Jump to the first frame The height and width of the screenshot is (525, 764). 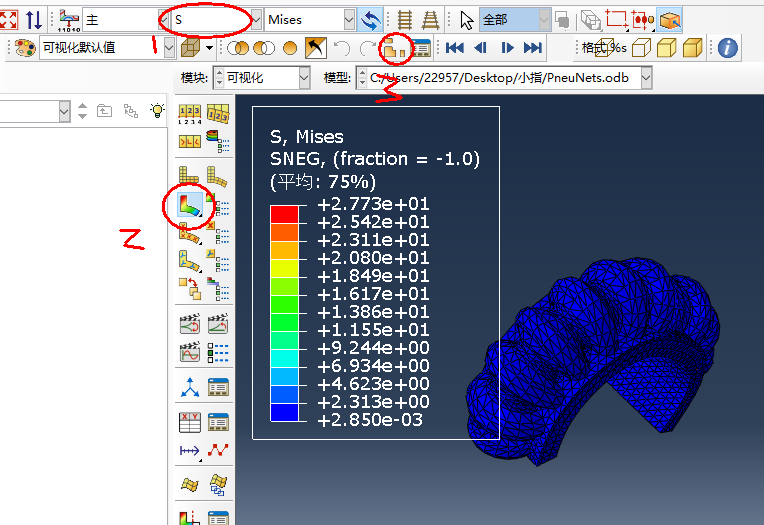[x=455, y=47]
